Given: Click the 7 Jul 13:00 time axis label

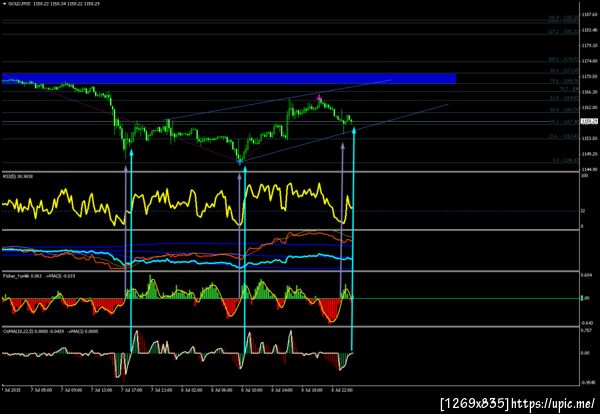Looking at the screenshot, I should 101,390.
